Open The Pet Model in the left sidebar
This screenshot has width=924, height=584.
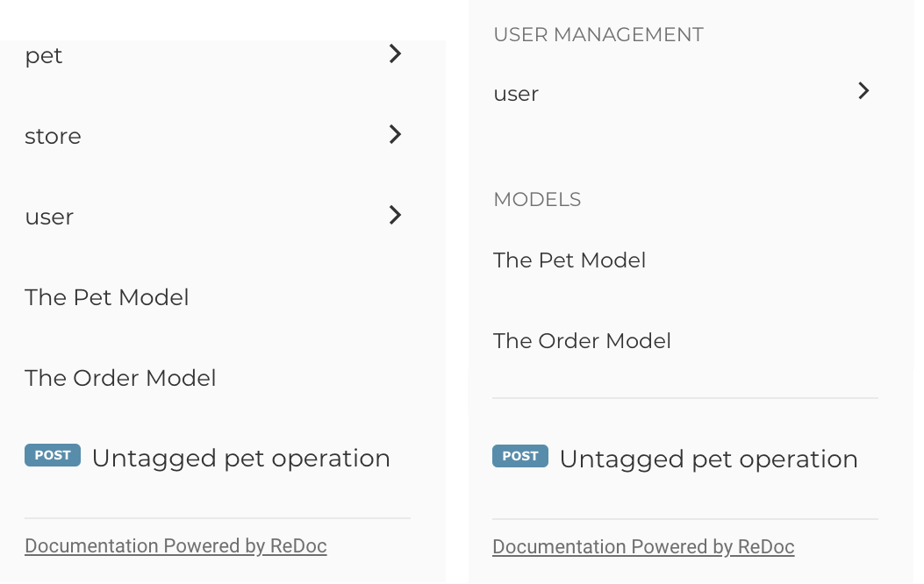[106, 297]
